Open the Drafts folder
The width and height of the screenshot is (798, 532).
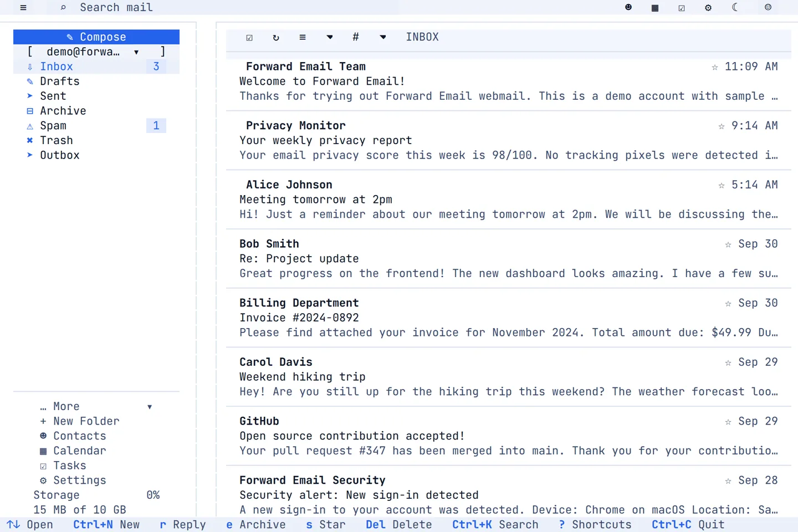96,81
